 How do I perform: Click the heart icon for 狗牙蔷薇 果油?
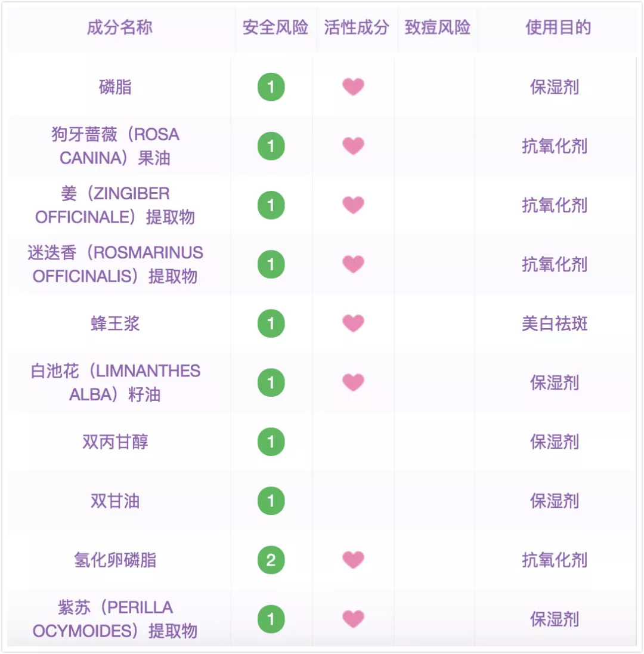click(354, 146)
